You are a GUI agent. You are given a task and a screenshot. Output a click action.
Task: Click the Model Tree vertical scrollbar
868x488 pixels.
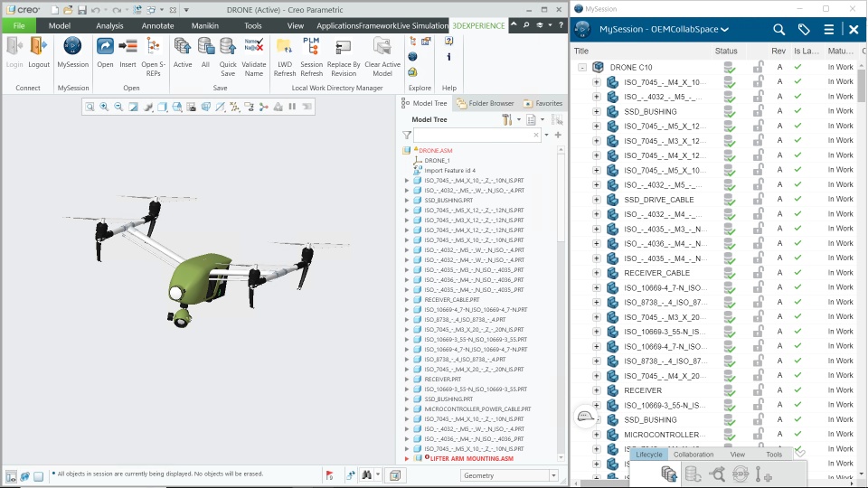561,199
